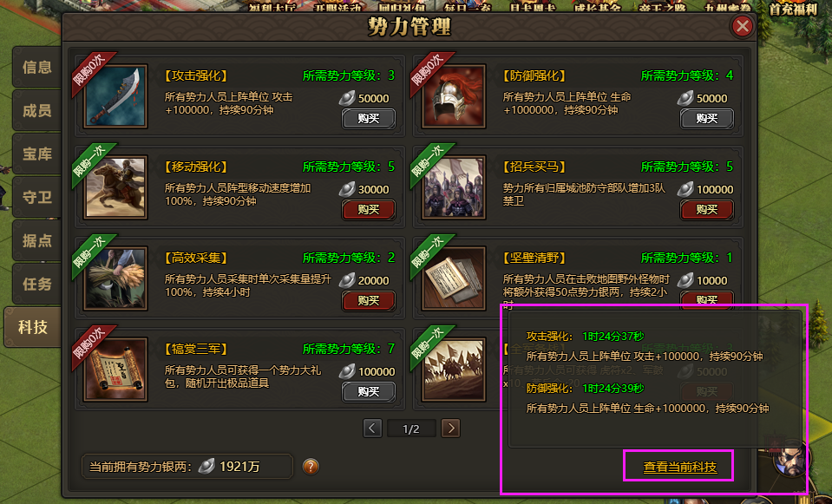This screenshot has height=504, width=832.
Task: Click the 坚壁清野 books icon
Action: click(x=454, y=278)
